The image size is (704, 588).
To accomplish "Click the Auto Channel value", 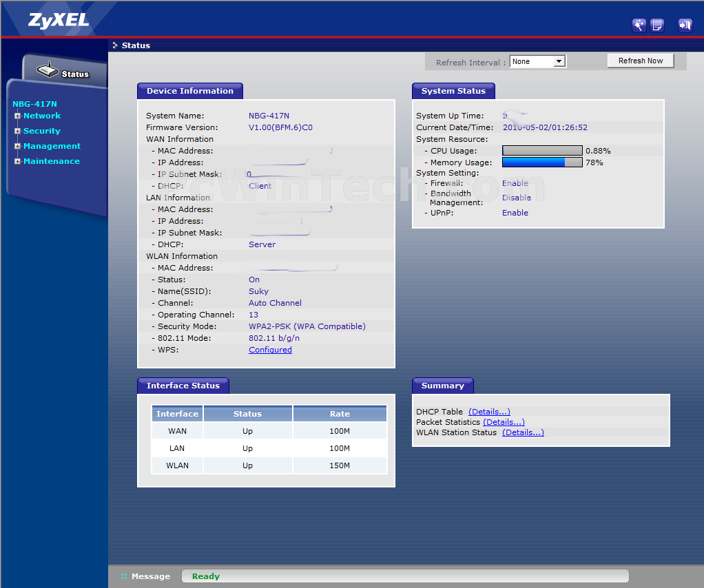I will tap(276, 303).
